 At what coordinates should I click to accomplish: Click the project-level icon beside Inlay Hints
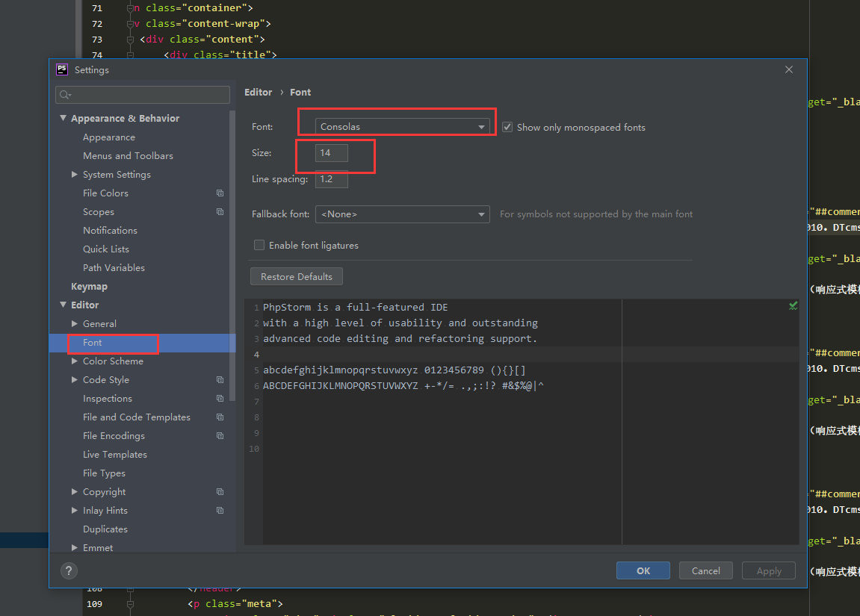point(220,510)
